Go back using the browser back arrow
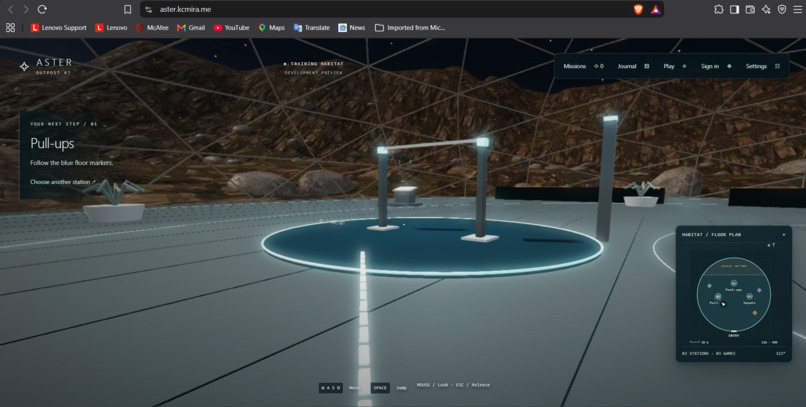 point(11,9)
